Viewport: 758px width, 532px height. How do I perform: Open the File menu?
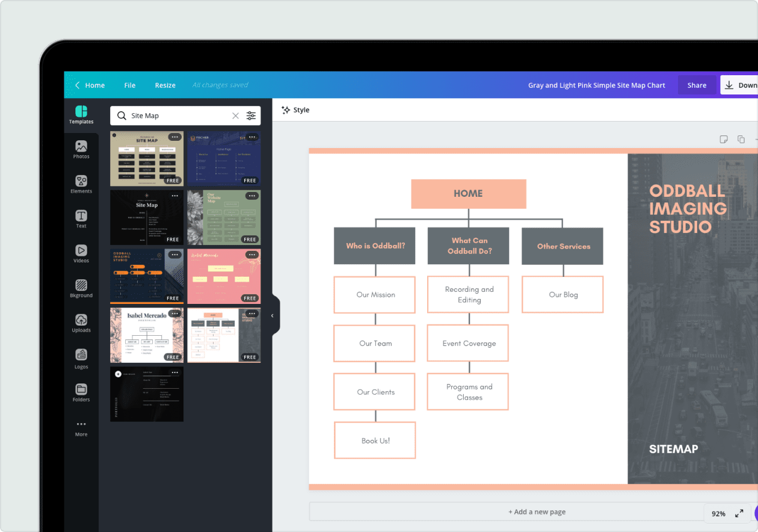pos(129,85)
